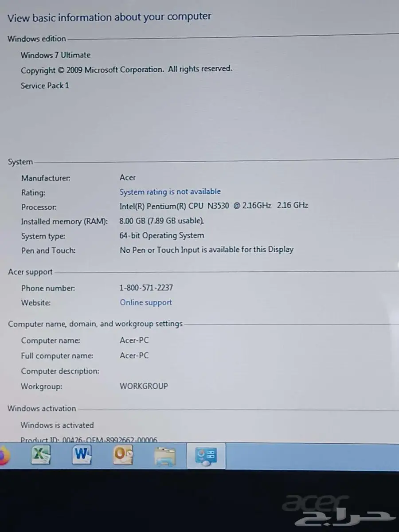The height and width of the screenshot is (532, 399).
Task: Launch Word from the taskbar
Action: 82,454
